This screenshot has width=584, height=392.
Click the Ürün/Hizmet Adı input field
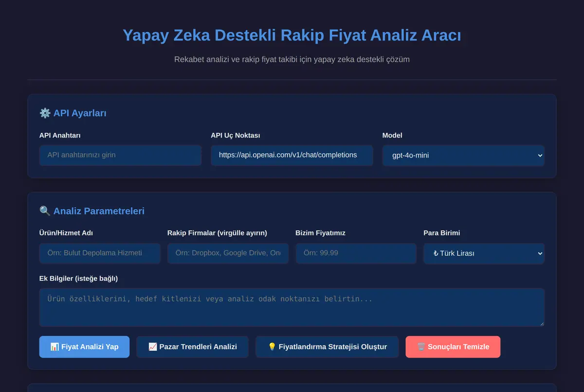(100, 253)
